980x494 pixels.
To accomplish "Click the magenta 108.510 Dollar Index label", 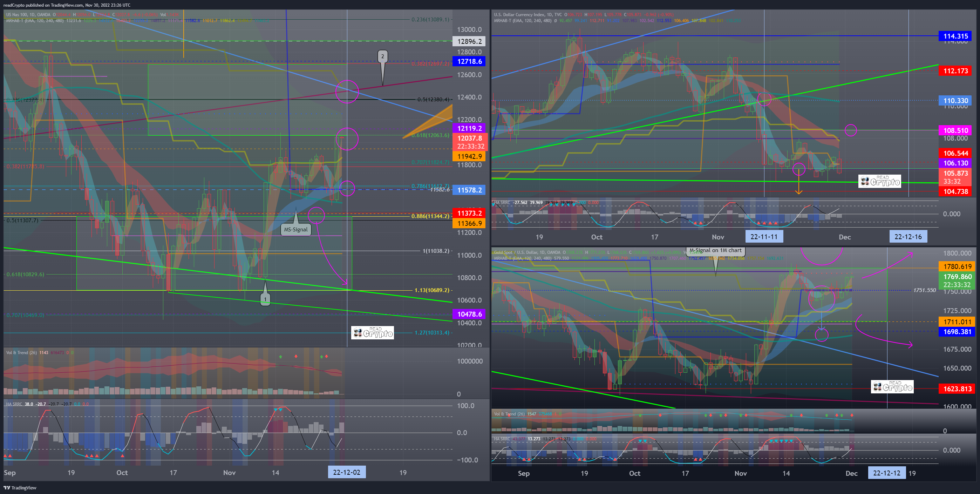I will click(x=955, y=130).
